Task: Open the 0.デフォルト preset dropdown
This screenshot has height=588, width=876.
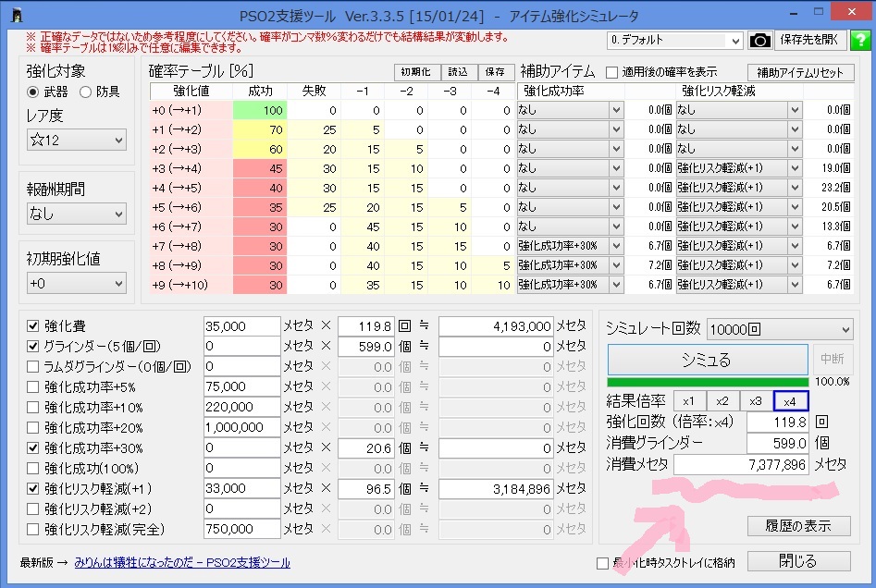Action: [x=675, y=40]
